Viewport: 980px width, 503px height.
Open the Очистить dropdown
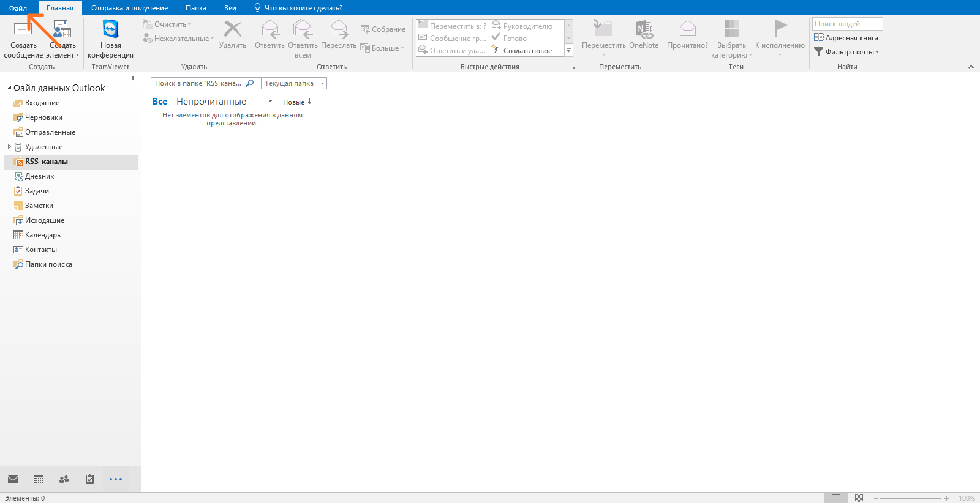click(x=167, y=24)
